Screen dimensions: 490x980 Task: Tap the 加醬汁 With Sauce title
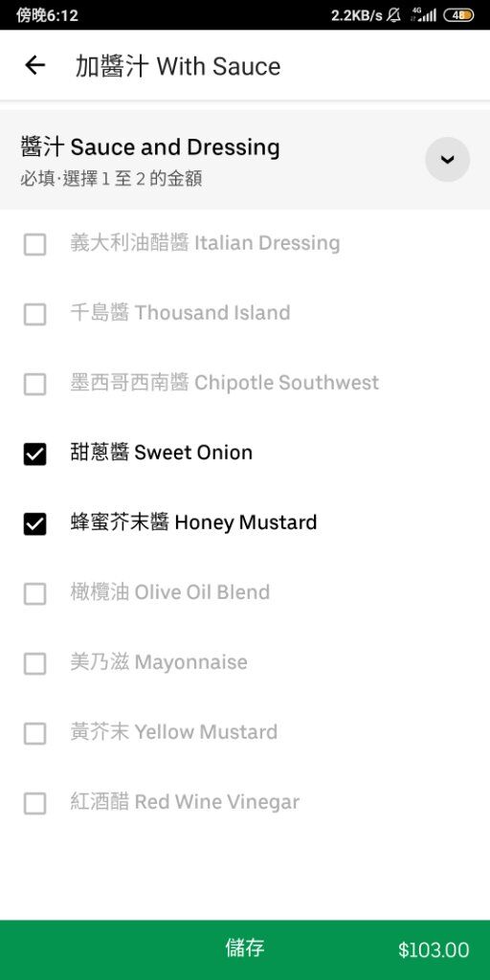click(x=178, y=66)
